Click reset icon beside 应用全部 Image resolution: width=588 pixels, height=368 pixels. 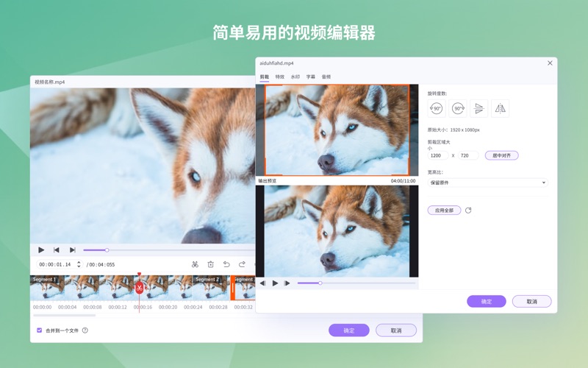click(x=468, y=210)
